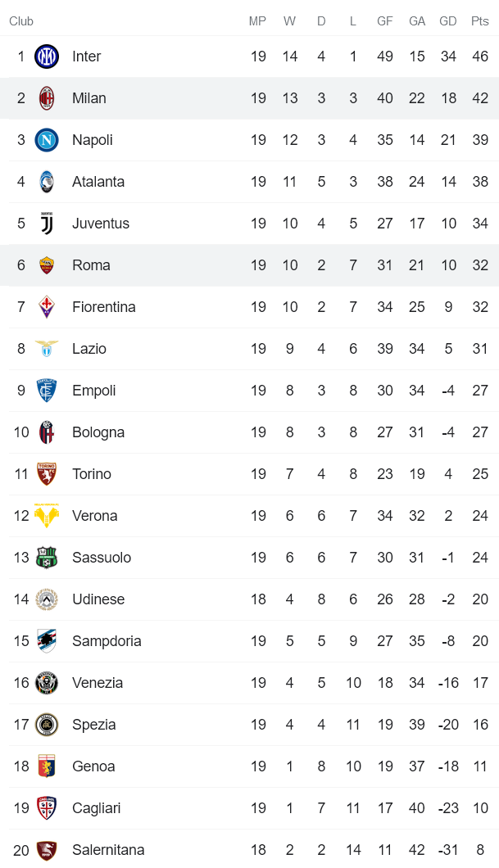Click the Genoa club crest
Image resolution: width=499 pixels, height=868 pixels.
point(47,766)
